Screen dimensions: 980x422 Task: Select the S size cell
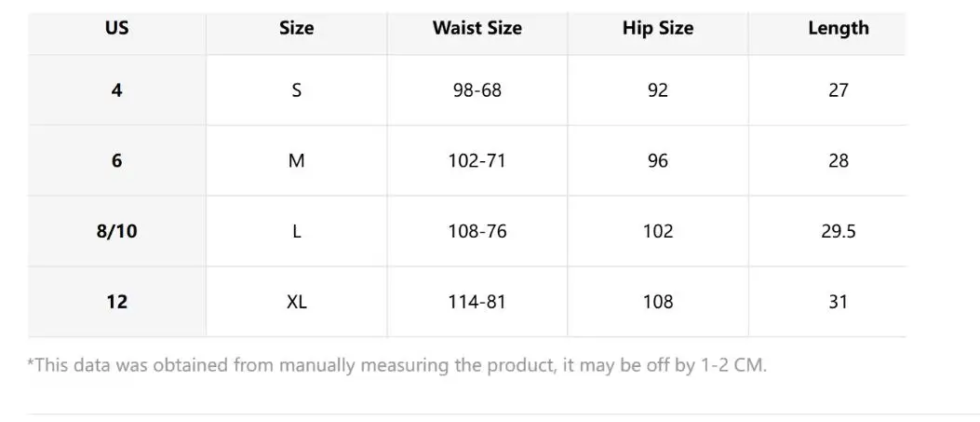296,90
